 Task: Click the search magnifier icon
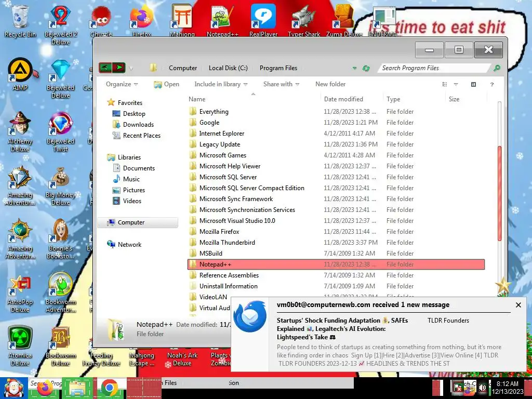click(497, 68)
